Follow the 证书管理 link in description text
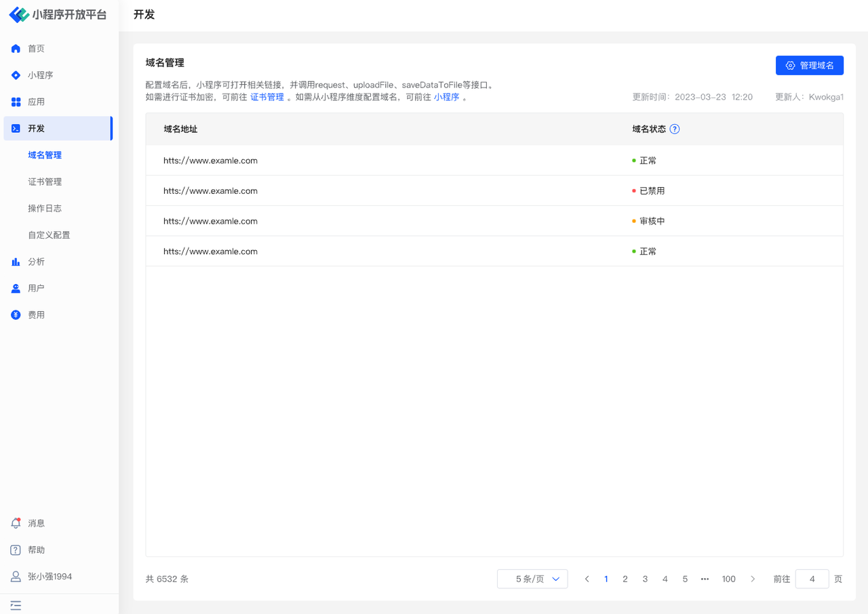This screenshot has width=868, height=614. click(x=267, y=97)
